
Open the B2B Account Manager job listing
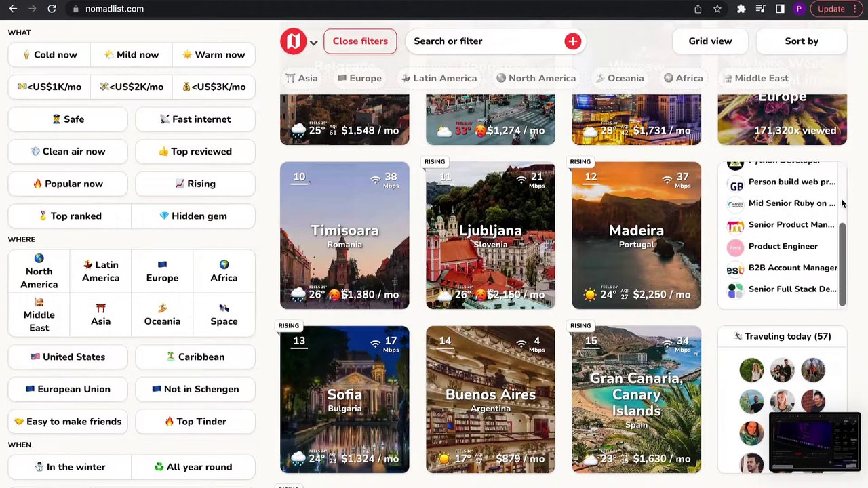point(782,268)
